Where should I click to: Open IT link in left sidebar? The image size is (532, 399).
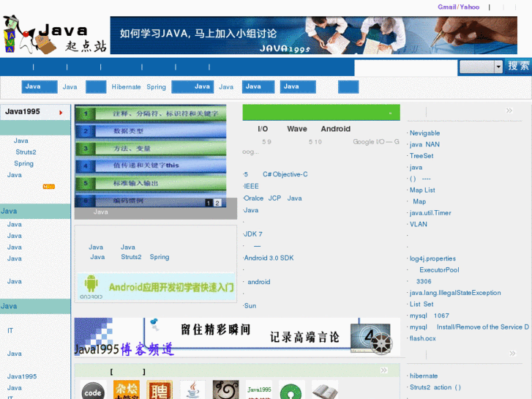[x=10, y=330]
